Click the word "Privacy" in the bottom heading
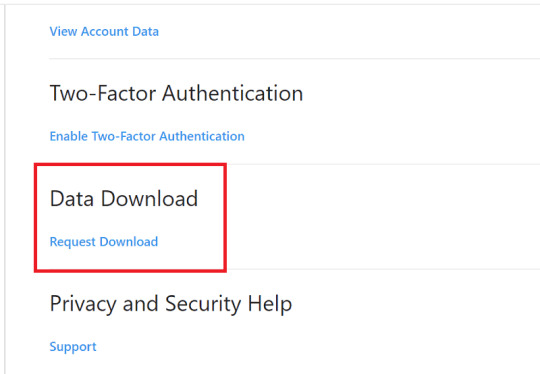This screenshot has height=374, width=540. (x=83, y=304)
